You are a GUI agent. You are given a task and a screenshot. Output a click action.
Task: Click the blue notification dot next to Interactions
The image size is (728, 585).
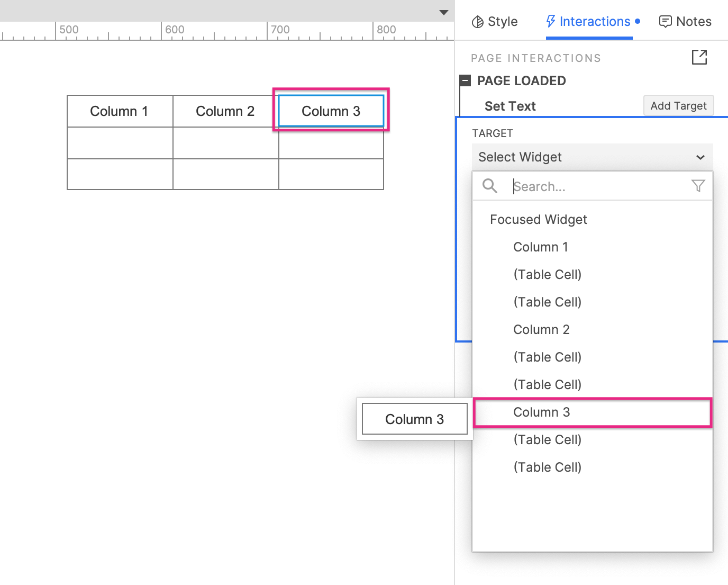pos(638,22)
